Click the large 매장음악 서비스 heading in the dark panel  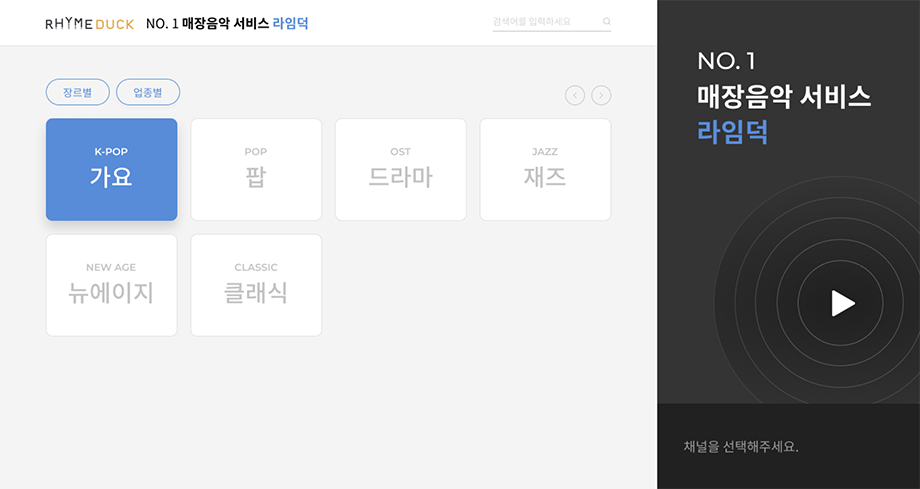pos(784,97)
